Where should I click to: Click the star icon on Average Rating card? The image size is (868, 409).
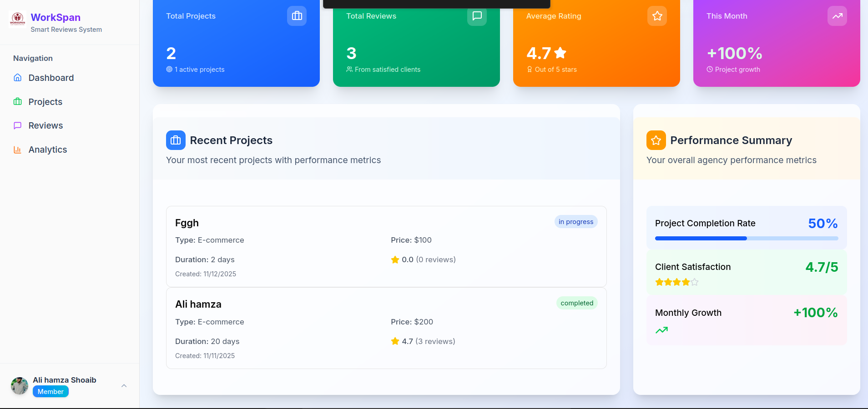(x=656, y=16)
